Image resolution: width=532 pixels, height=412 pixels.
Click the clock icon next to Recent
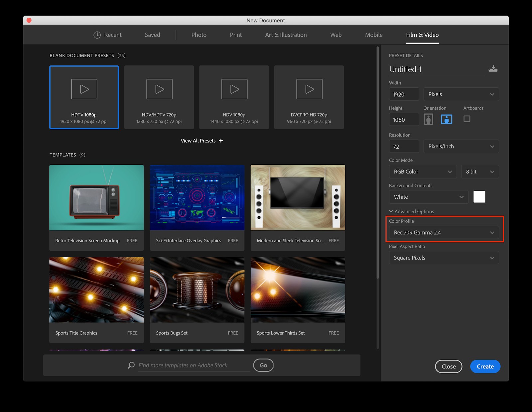[x=97, y=35]
